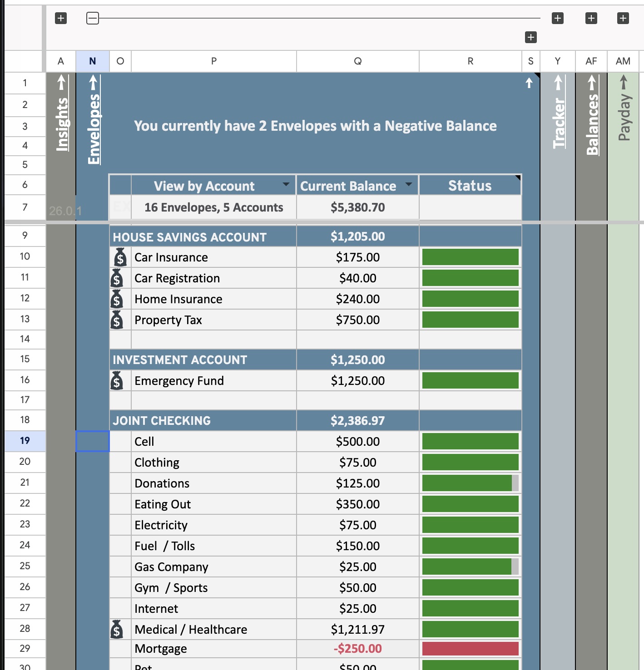
Task: Expand the column group above column AM
Action: click(623, 18)
